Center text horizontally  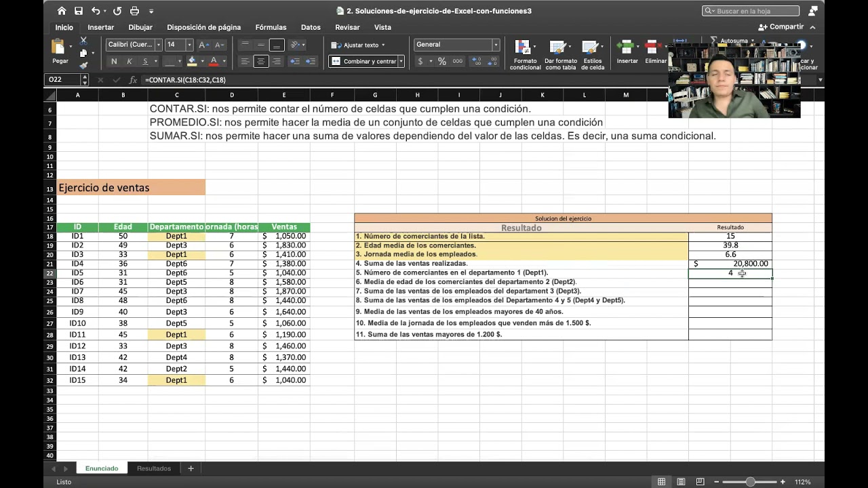point(260,61)
